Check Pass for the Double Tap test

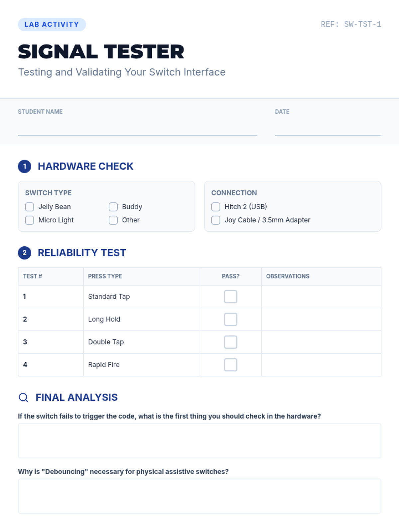[x=230, y=342]
